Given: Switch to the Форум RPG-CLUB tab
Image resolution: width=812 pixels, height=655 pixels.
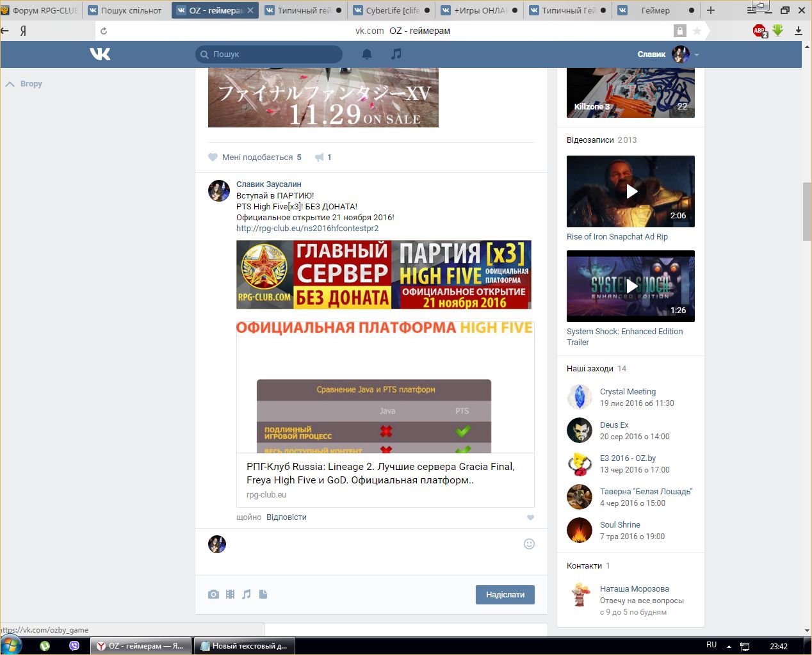Looking at the screenshot, I should tap(40, 10).
